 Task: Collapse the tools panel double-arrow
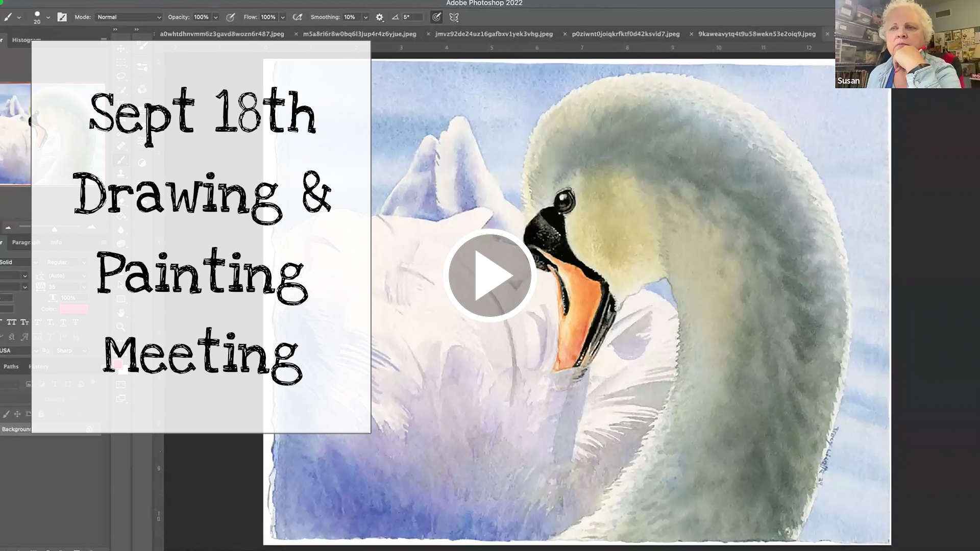115,30
